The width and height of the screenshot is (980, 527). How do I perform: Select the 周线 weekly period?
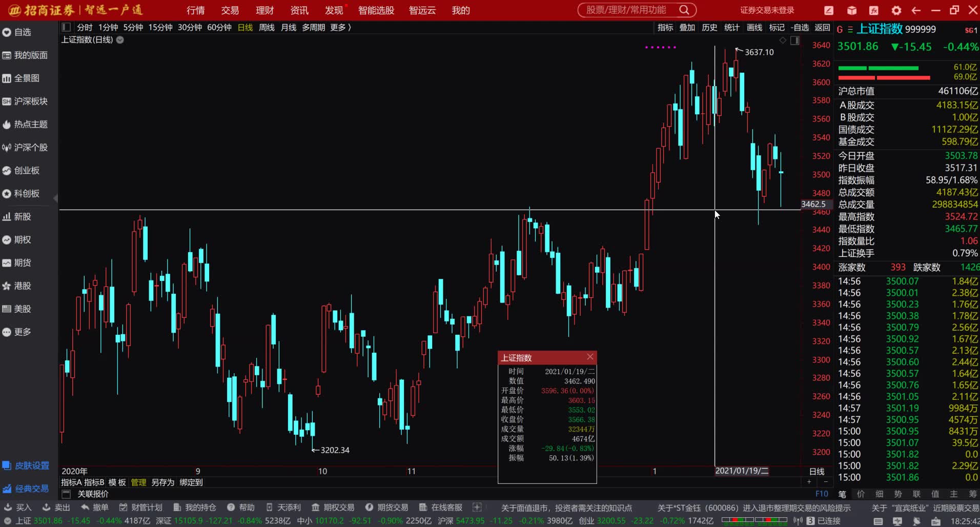[x=267, y=27]
